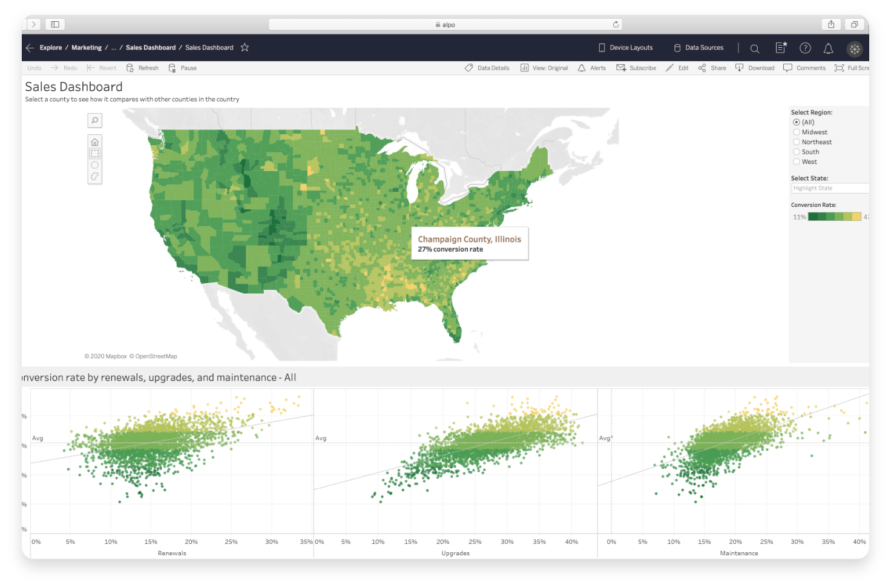Click the Highlight State input field
The height and width of the screenshot is (588, 891).
829,188
